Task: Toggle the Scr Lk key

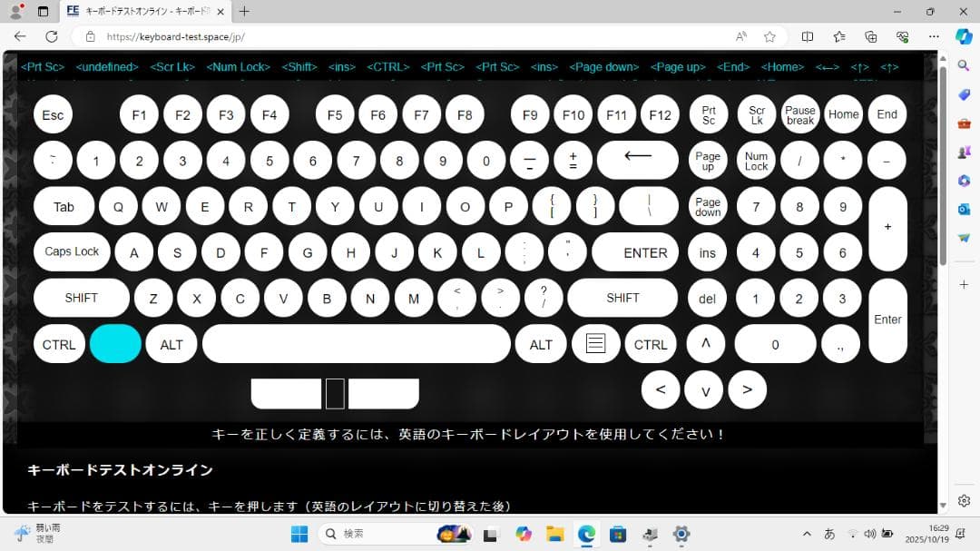Action: (756, 115)
